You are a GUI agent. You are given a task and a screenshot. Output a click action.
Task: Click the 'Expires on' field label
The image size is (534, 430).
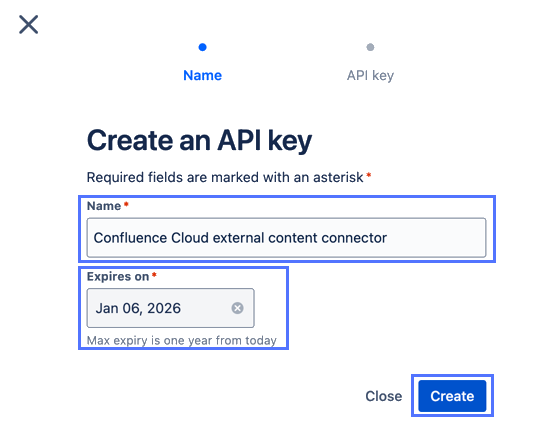coord(118,276)
